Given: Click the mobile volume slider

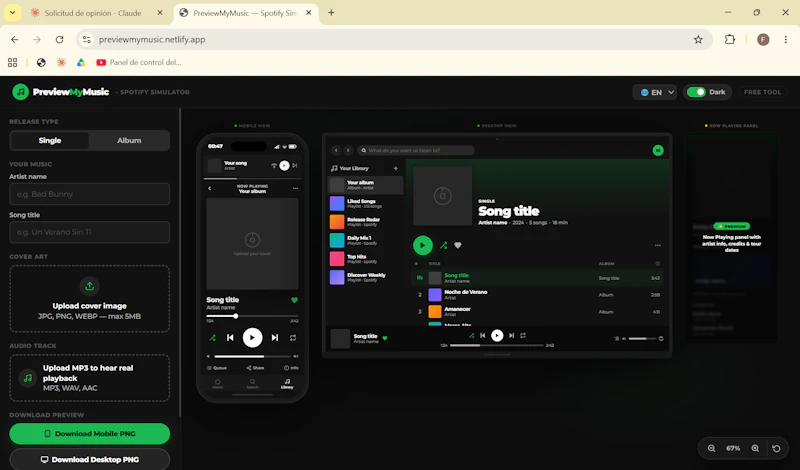Looking at the screenshot, I should (x=253, y=356).
